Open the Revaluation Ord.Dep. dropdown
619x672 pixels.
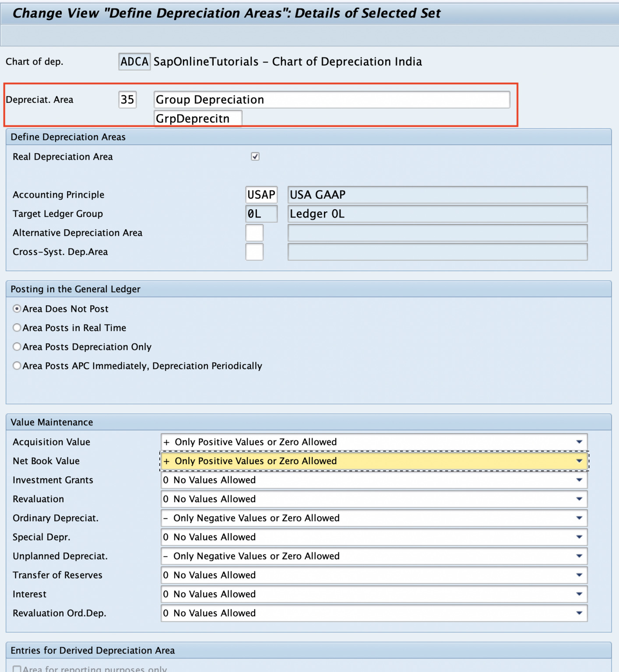[374, 613]
